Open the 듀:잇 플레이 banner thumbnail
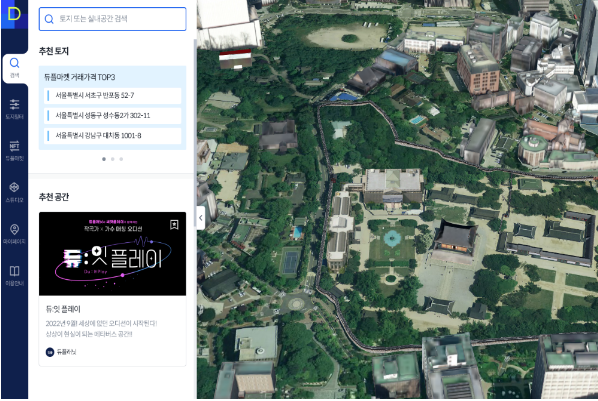The image size is (598, 401). (x=113, y=254)
